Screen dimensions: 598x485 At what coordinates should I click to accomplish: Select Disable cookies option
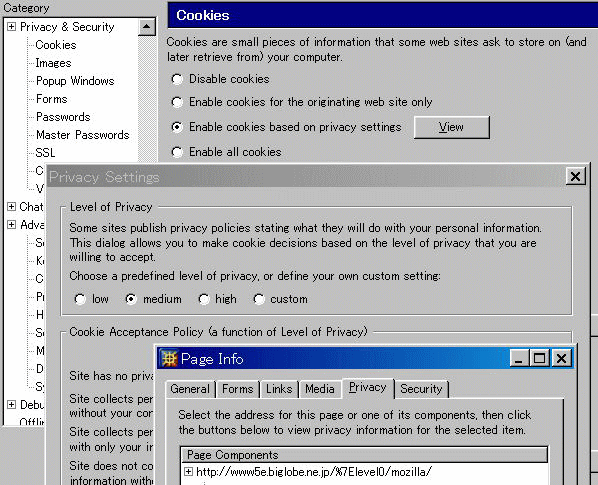pyautogui.click(x=177, y=79)
